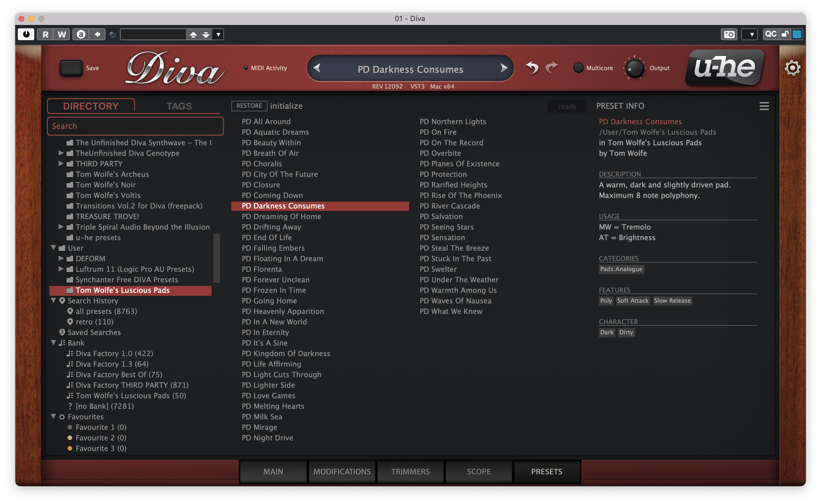Click the undo arrow
The height and width of the screenshot is (504, 821).
(x=532, y=68)
